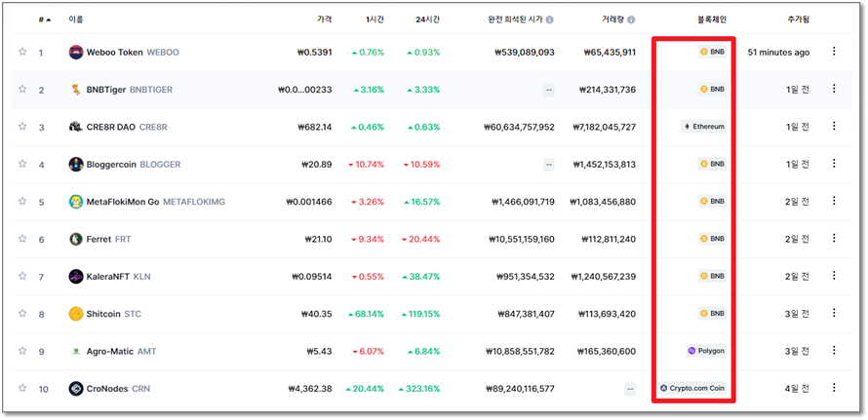Click the BNBTiger coin logo
868x420 pixels.
pos(76,89)
